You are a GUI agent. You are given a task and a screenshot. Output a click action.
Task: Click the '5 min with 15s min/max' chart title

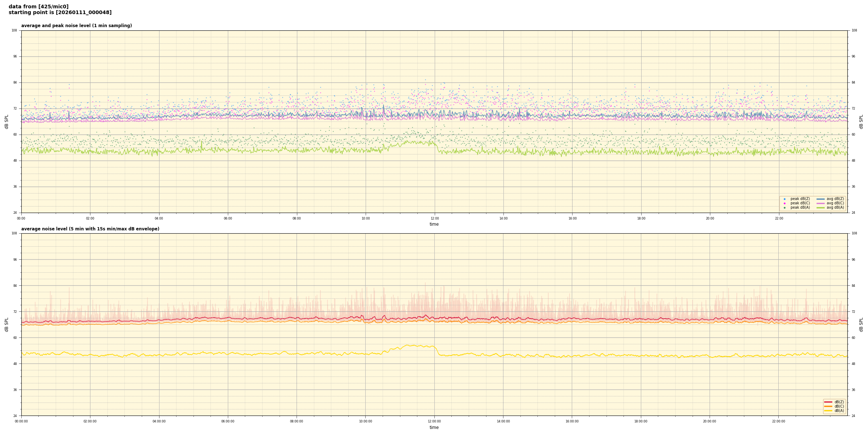coord(90,229)
